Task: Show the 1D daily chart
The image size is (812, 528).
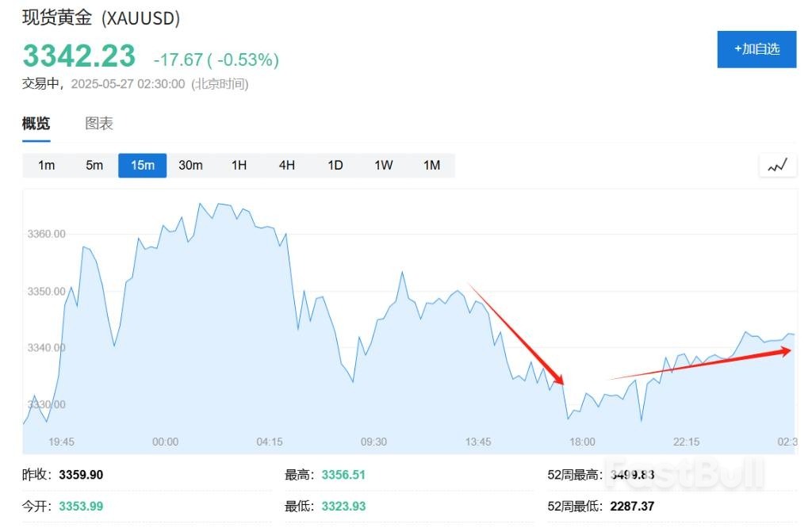Action: coord(335,166)
